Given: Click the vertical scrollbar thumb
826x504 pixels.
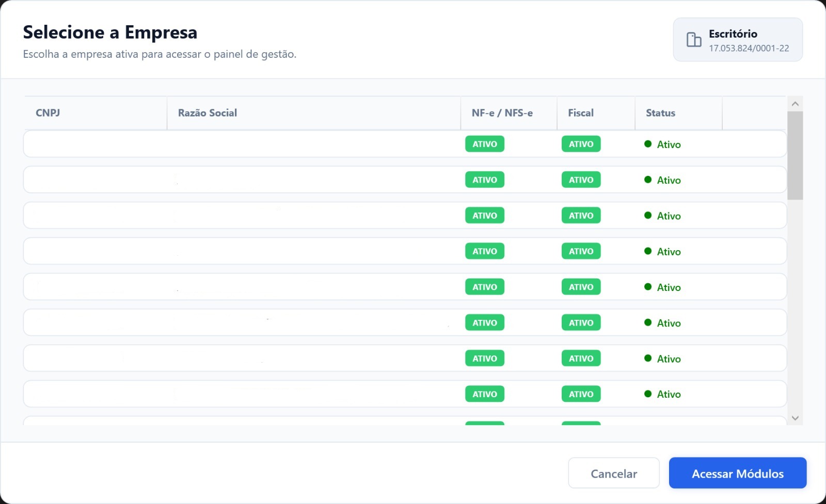Looking at the screenshot, I should tap(795, 155).
